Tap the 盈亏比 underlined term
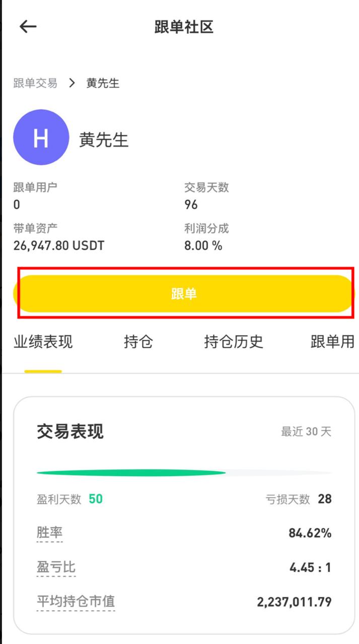359x644 pixels. pos(56,568)
